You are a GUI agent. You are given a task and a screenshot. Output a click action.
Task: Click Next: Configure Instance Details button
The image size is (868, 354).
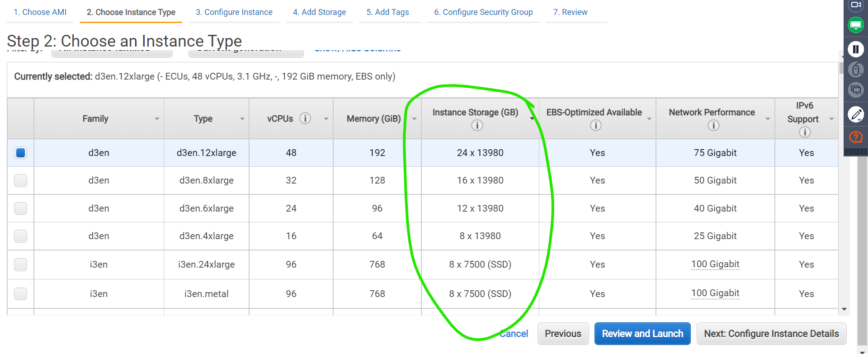click(x=771, y=334)
